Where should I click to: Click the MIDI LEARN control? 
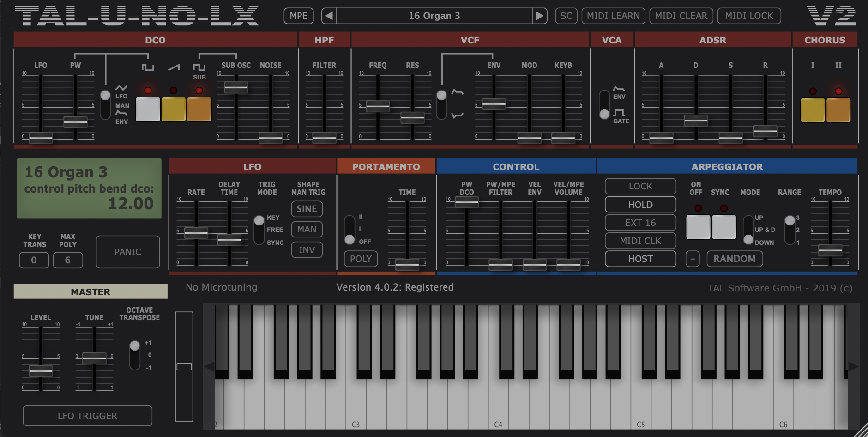tap(613, 15)
